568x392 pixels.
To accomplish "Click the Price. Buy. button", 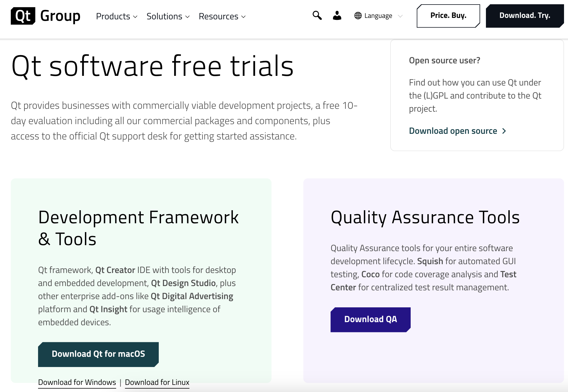I will click(x=448, y=16).
